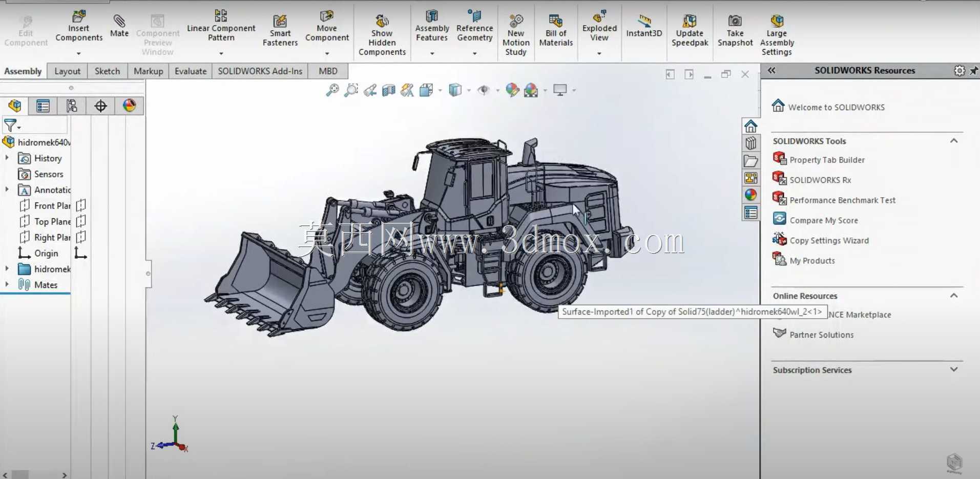Take Snapshot of the assembly
The width and height of the screenshot is (980, 479).
735,31
